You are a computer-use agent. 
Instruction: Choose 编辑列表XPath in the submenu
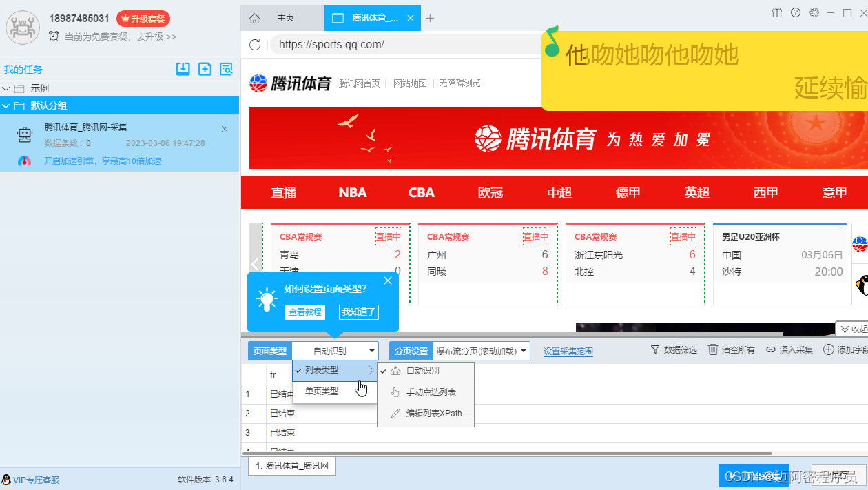tap(426, 414)
